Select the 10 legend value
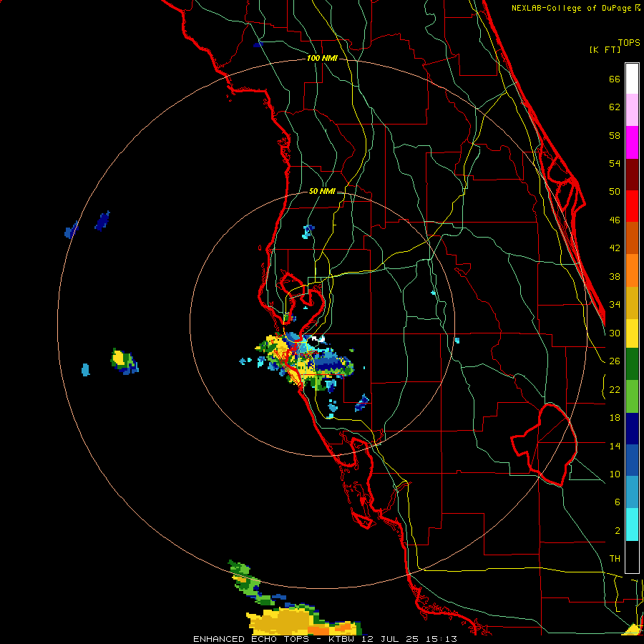This screenshot has height=644, width=644. (615, 474)
